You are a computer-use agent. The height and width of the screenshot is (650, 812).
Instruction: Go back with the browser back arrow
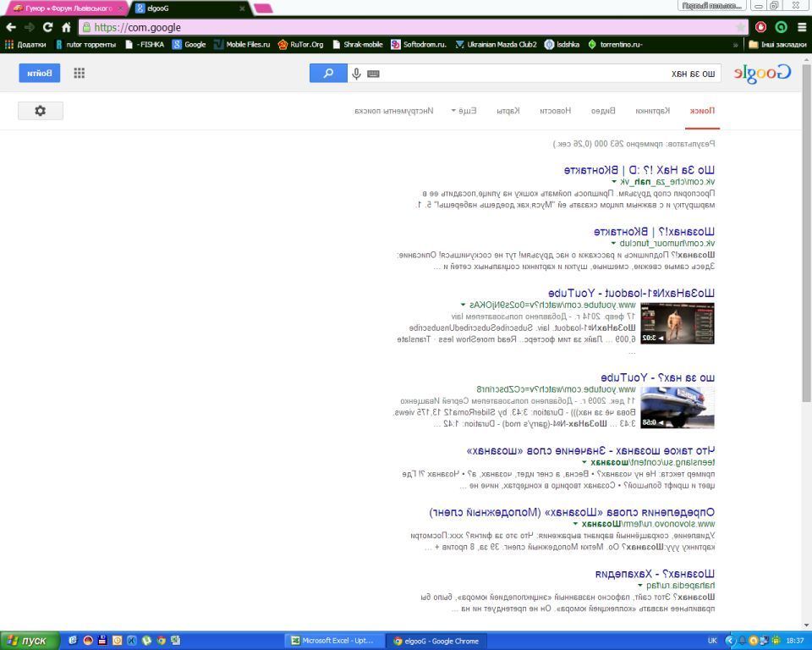click(11, 27)
